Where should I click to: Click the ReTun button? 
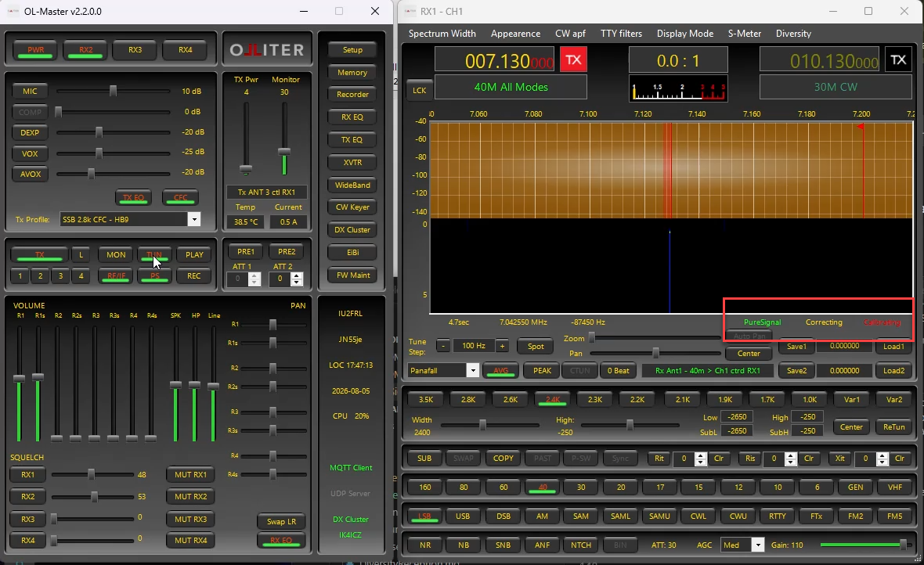pos(894,427)
